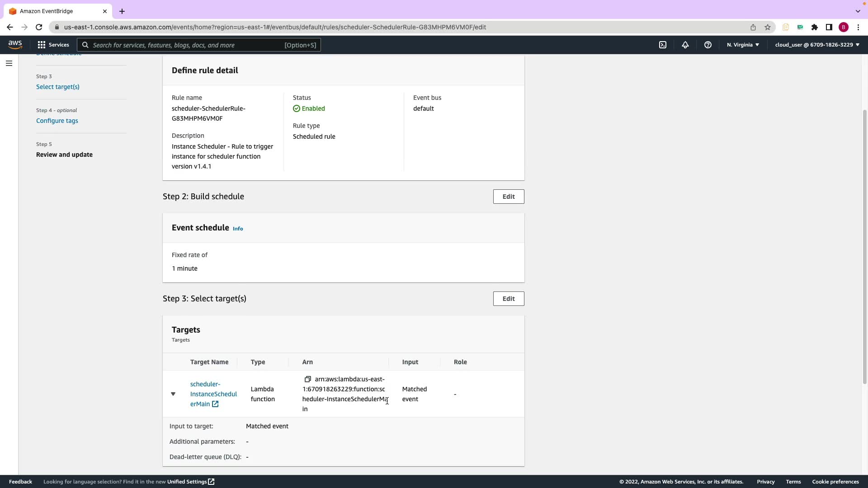Open the help question mark icon
This screenshot has width=868, height=488.
point(708,45)
